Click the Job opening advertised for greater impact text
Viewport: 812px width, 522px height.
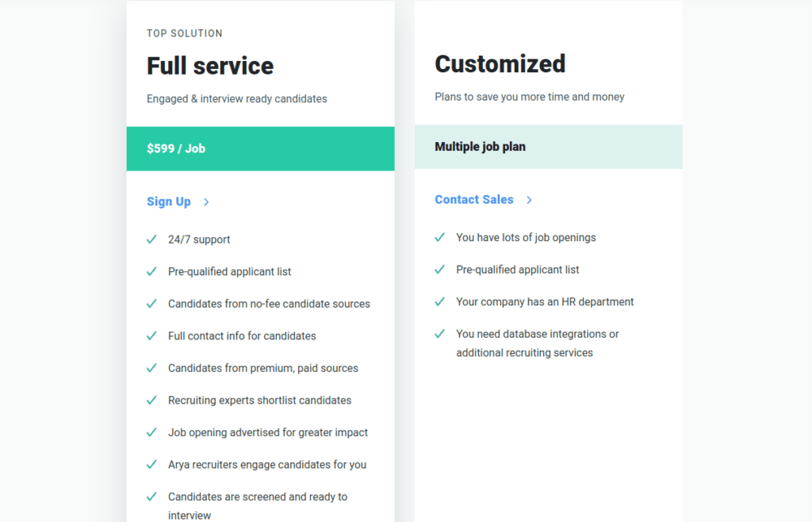coord(268,432)
